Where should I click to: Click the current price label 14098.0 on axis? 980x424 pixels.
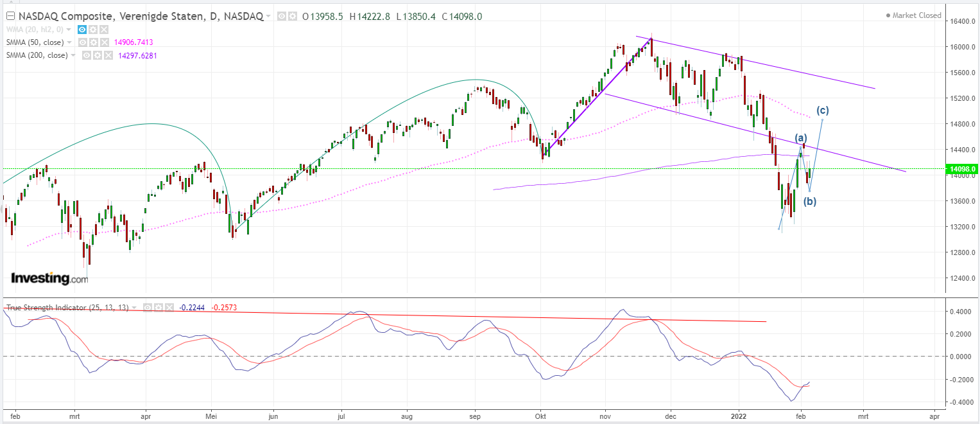pyautogui.click(x=963, y=169)
